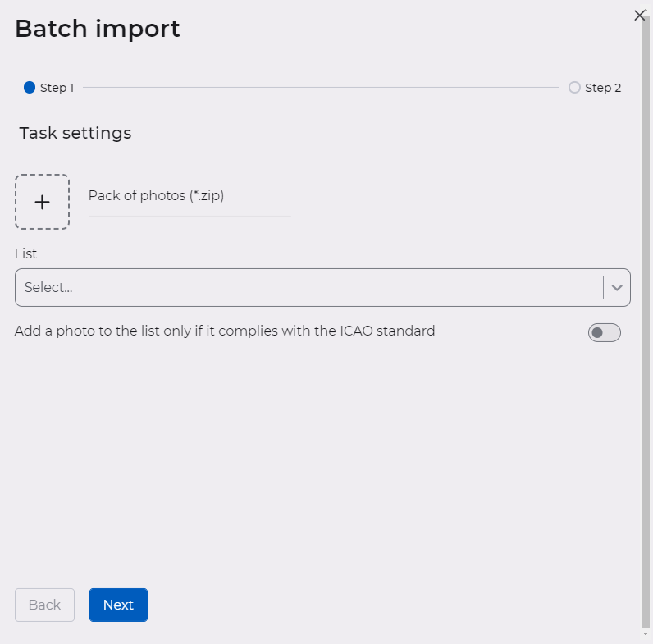Click the Next button
The image size is (653, 644).
118,605
